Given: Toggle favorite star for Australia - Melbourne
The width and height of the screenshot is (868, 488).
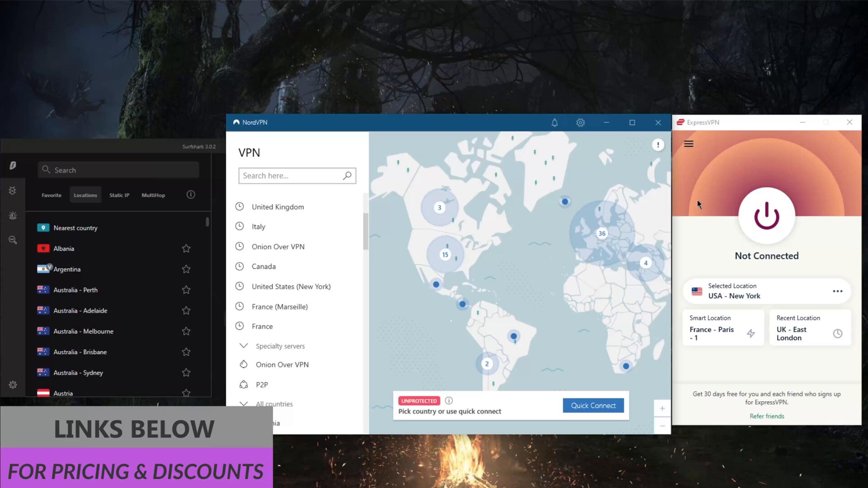Looking at the screenshot, I should [x=186, y=331].
